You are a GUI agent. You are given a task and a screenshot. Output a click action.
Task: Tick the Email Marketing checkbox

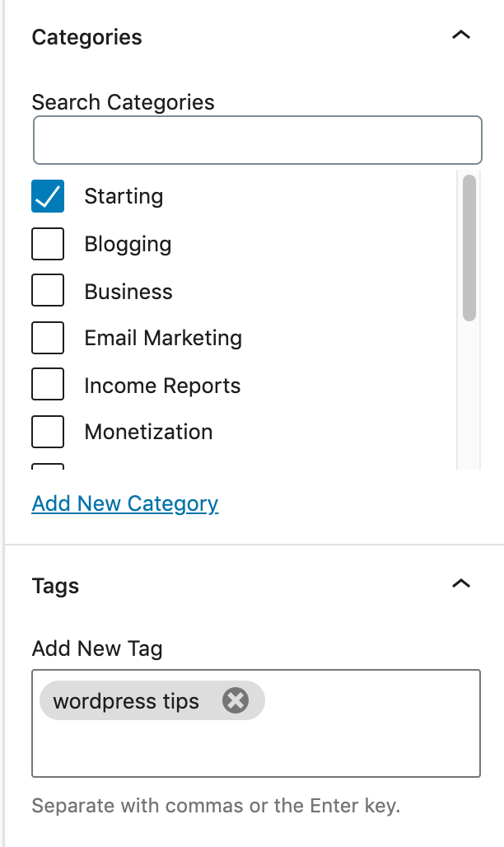(48, 338)
